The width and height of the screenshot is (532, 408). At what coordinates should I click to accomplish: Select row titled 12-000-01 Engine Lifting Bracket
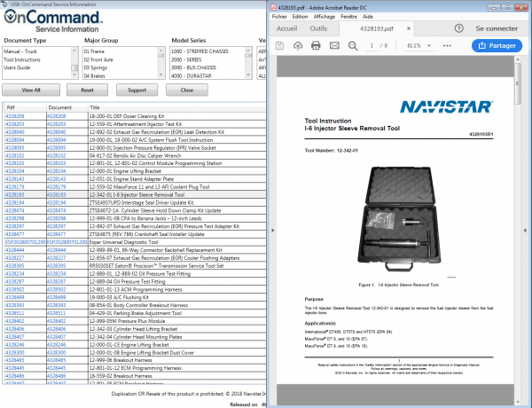click(x=135, y=171)
